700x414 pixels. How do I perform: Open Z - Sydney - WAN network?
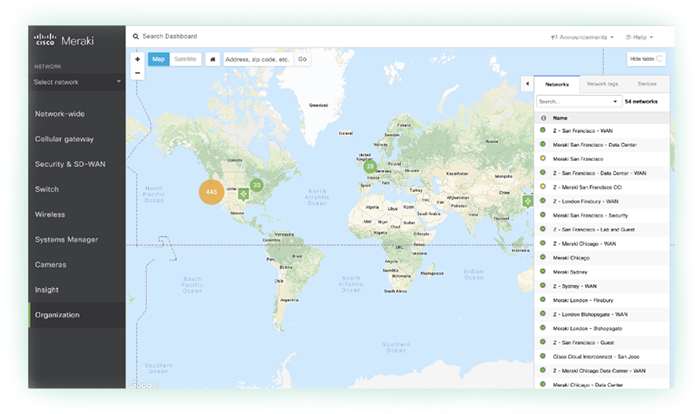pos(575,286)
